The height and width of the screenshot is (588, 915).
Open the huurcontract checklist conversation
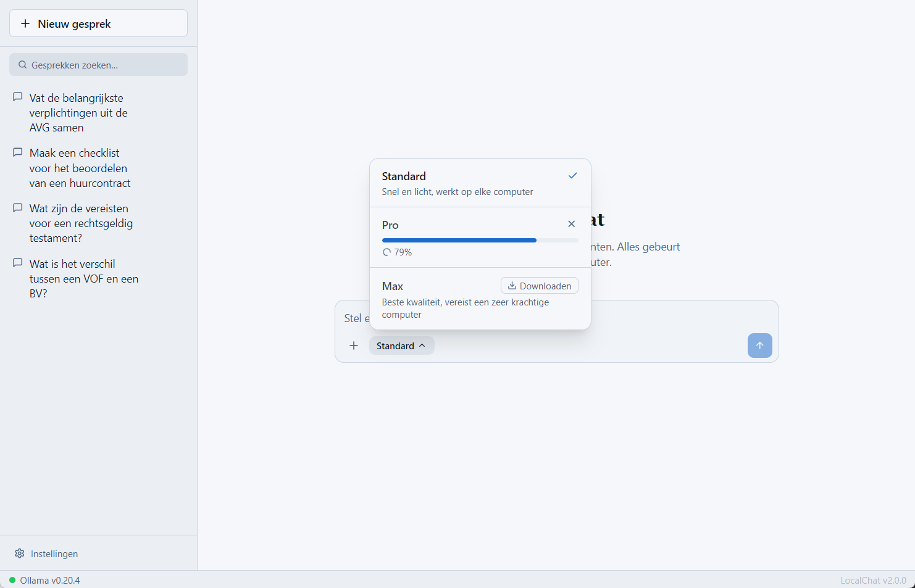coord(80,168)
